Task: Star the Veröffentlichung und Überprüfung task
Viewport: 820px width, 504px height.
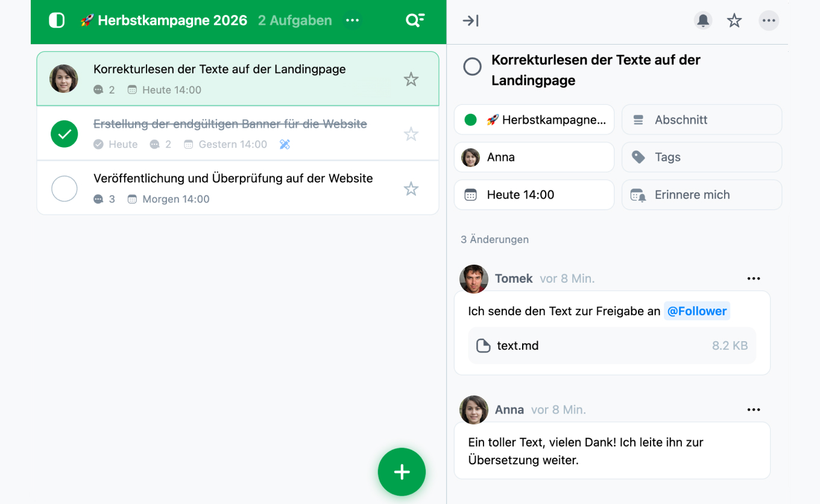Action: (411, 189)
